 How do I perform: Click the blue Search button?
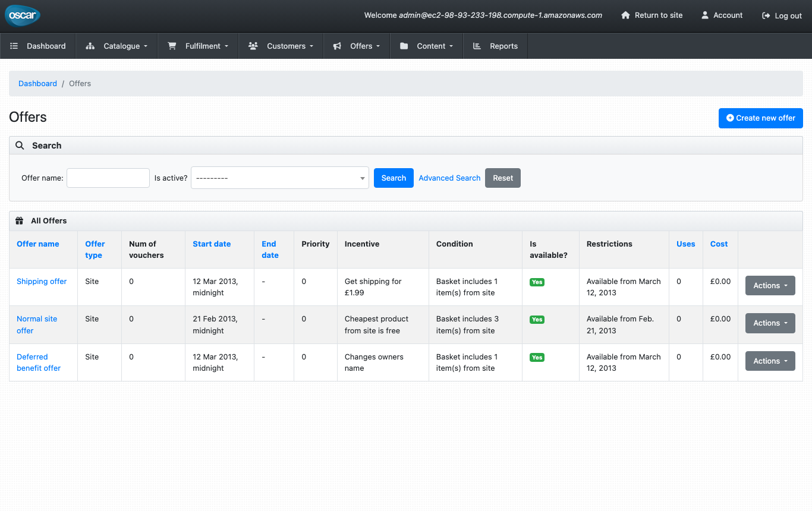394,178
